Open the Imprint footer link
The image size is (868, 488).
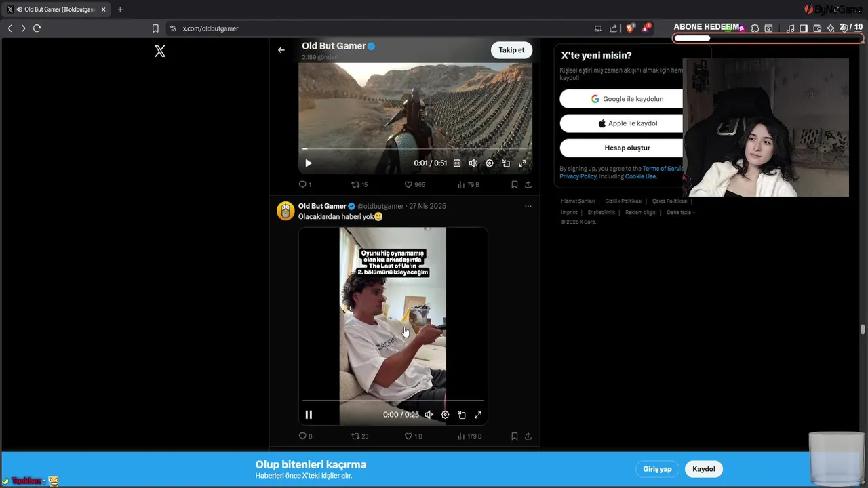pos(569,212)
